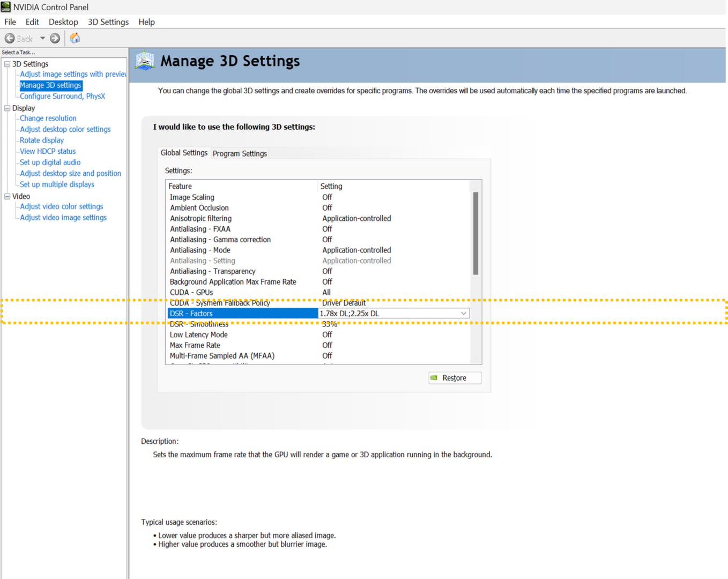Switch to the Program Settings tab
Image resolution: width=728 pixels, height=579 pixels.
(x=240, y=153)
